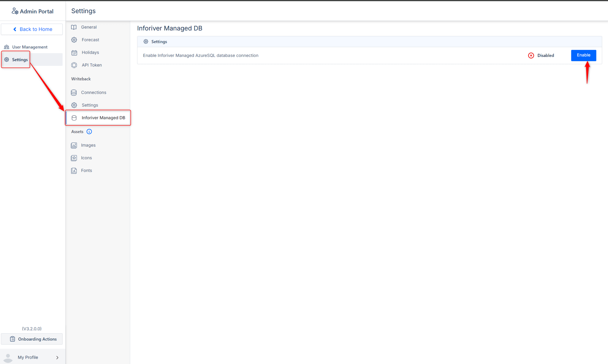Viewport: 608px width, 364px height.
Task: Click the red Disabled status indicator
Action: (x=531, y=55)
